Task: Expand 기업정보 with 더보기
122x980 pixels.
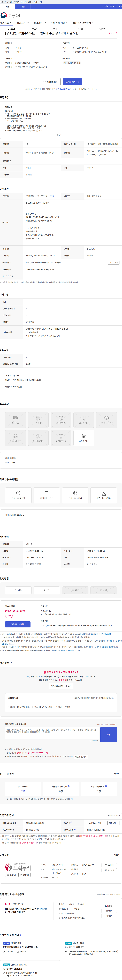Action: pos(118,855)
